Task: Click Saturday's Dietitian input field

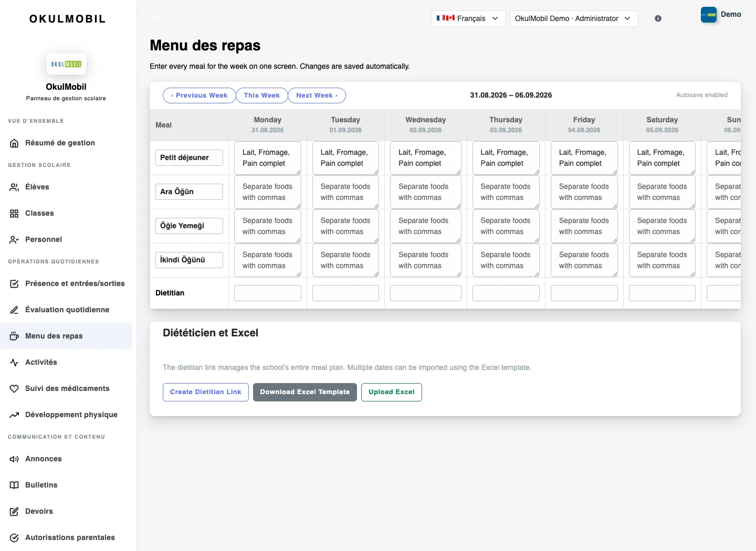Action: (662, 293)
